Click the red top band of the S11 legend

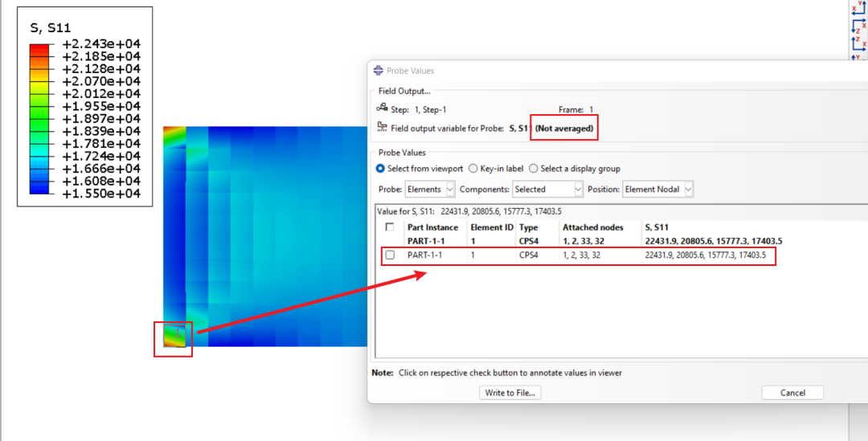click(39, 50)
